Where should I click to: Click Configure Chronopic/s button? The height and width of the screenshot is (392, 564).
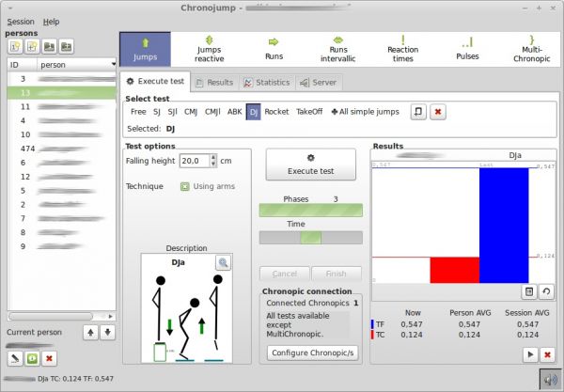(x=313, y=353)
